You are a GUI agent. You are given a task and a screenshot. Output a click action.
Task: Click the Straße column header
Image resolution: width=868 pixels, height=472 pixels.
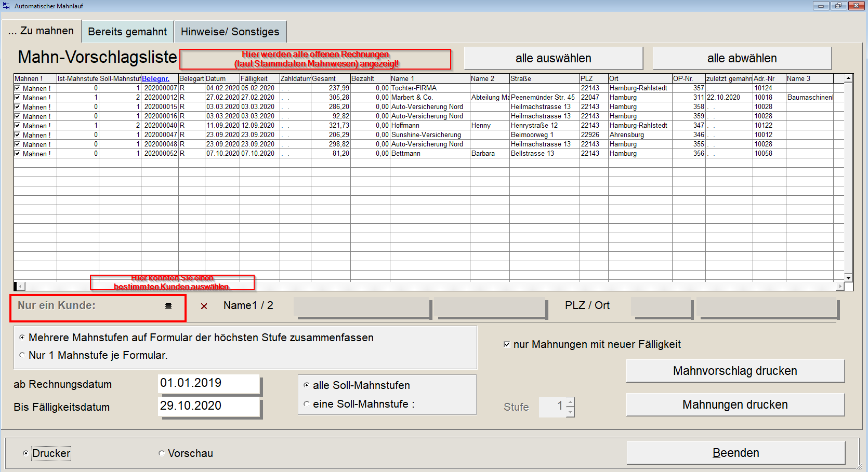544,78
